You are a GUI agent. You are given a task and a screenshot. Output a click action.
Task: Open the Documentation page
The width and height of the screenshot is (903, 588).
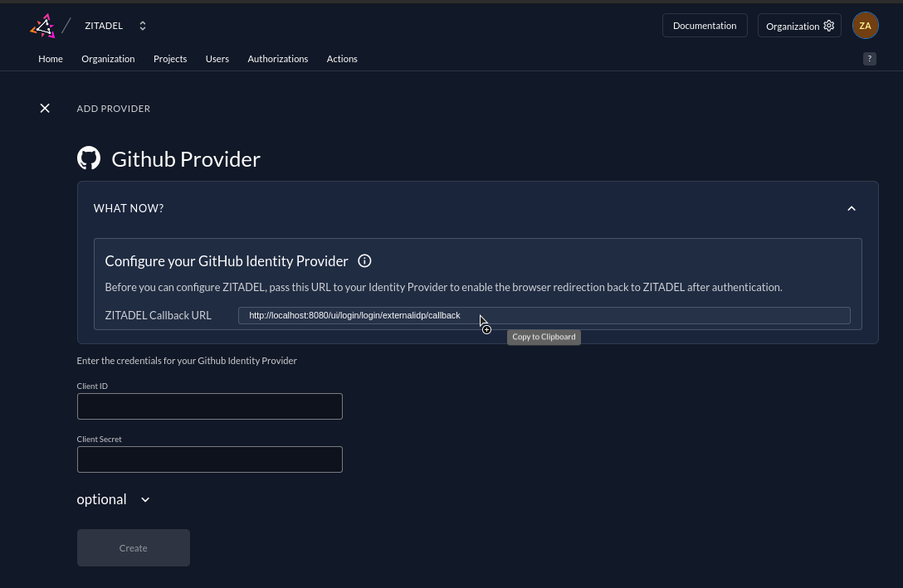(x=705, y=25)
